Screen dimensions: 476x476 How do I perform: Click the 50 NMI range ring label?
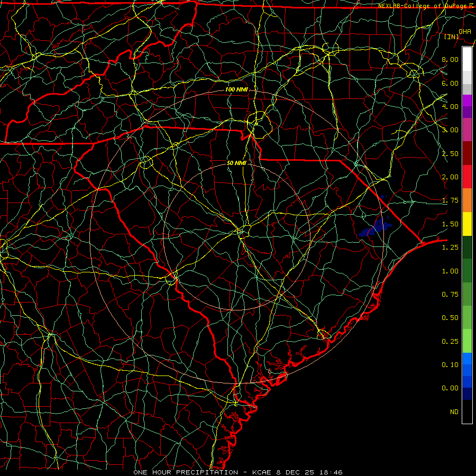pos(236,163)
